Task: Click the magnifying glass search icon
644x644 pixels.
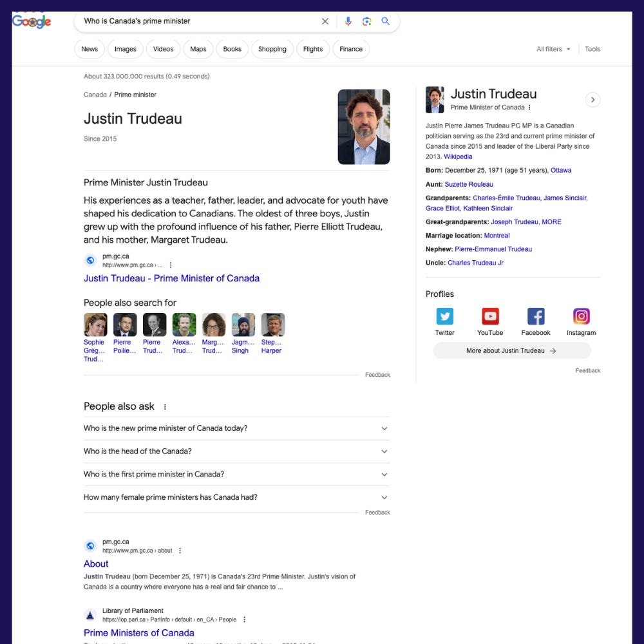Action: (x=385, y=21)
